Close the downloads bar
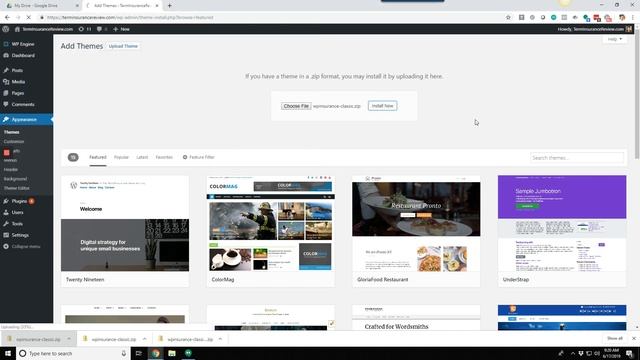The height and width of the screenshot is (360, 640). 634,338
